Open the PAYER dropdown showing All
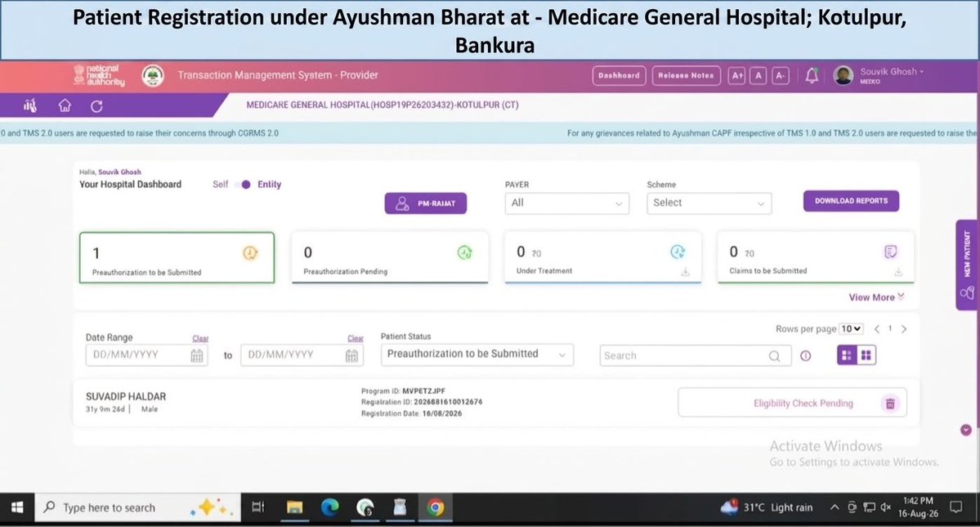Image resolution: width=980 pixels, height=527 pixels. coord(567,203)
